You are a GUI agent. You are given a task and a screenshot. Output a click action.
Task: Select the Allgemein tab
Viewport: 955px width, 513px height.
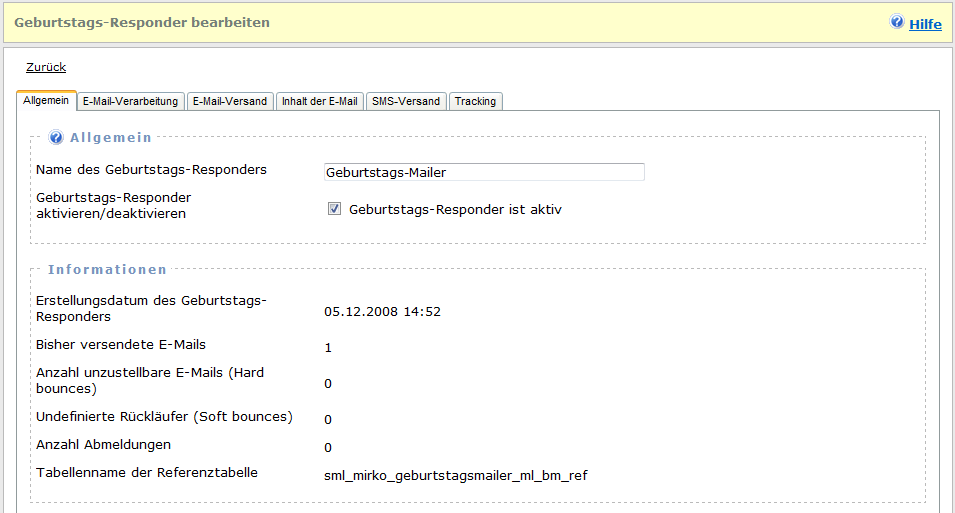(46, 100)
